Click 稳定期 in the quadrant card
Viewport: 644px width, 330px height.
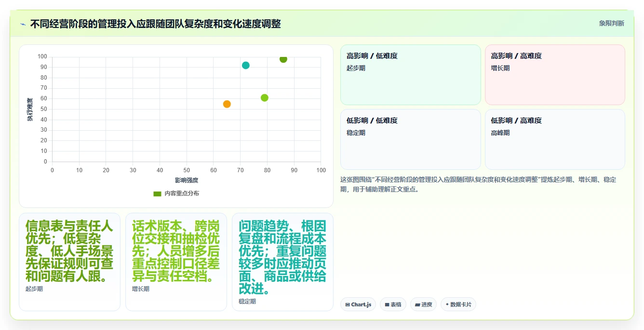356,133
